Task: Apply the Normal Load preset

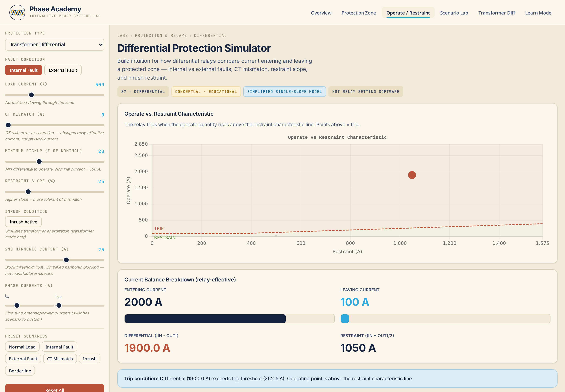Action: tap(22, 347)
